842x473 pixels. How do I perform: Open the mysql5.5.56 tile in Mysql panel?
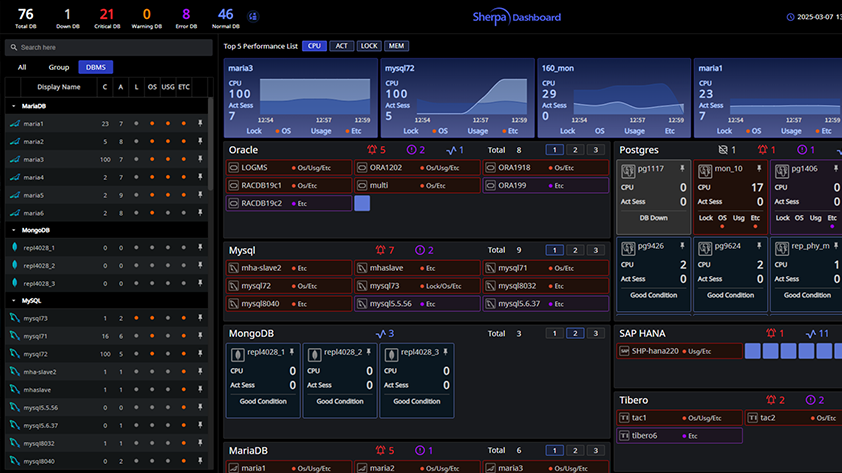[417, 304]
